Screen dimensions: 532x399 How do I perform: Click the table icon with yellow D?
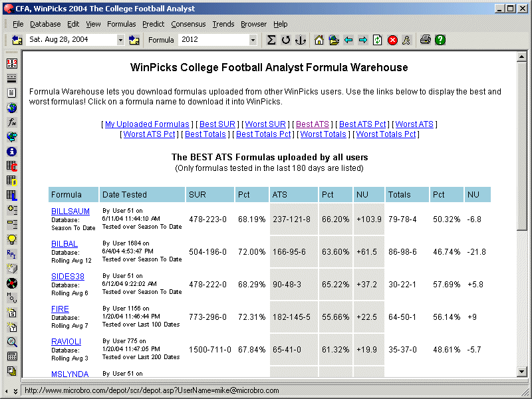pyautogui.click(x=12, y=180)
